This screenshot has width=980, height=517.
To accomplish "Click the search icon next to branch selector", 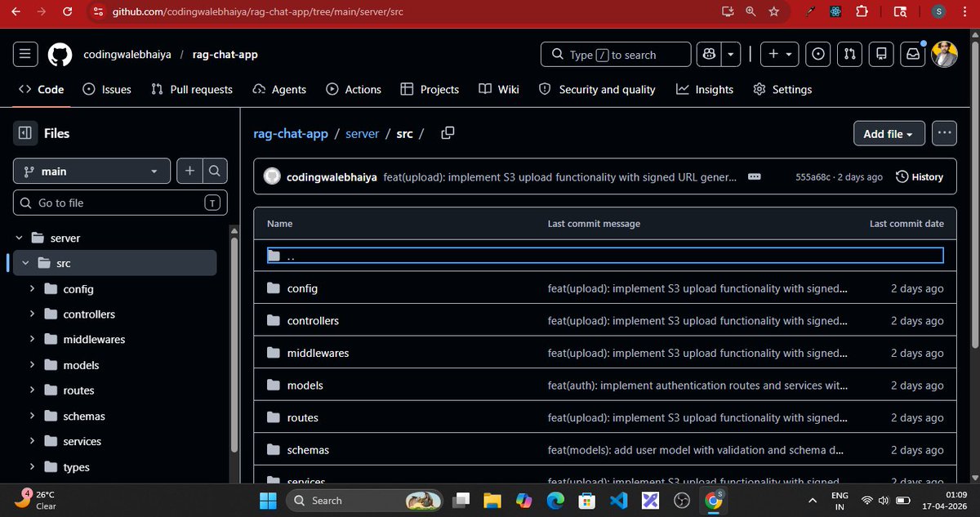I will (x=215, y=171).
